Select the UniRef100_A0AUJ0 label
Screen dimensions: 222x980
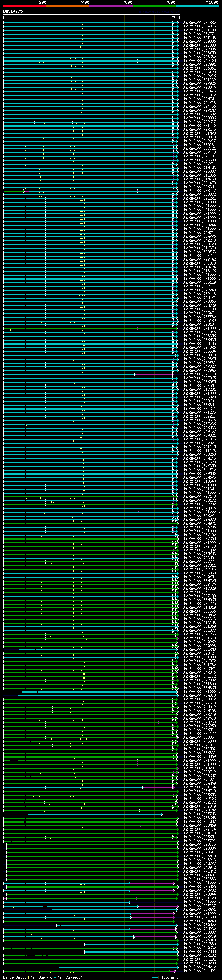[x=199, y=355]
